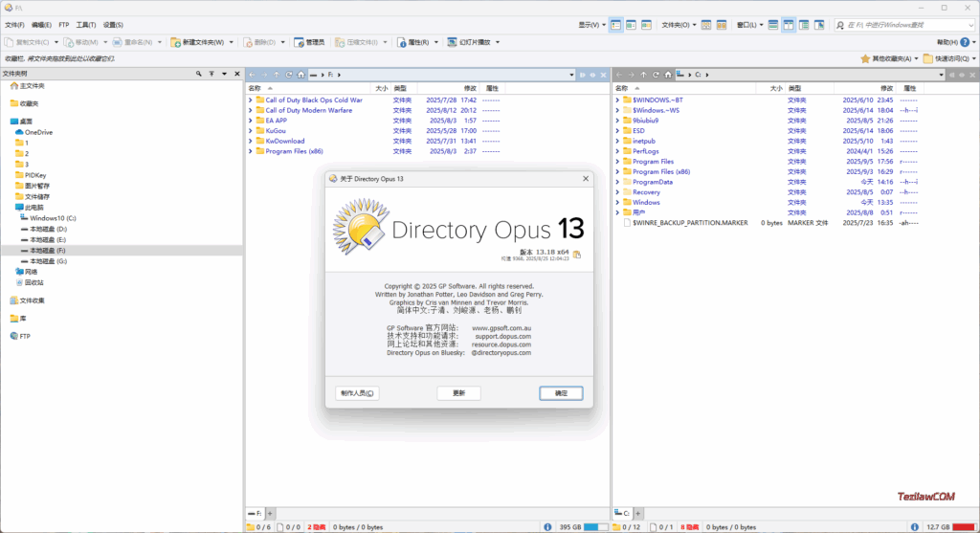Expand the Call of Duty Black Ops Cold War folder
980x533 pixels.
point(251,100)
